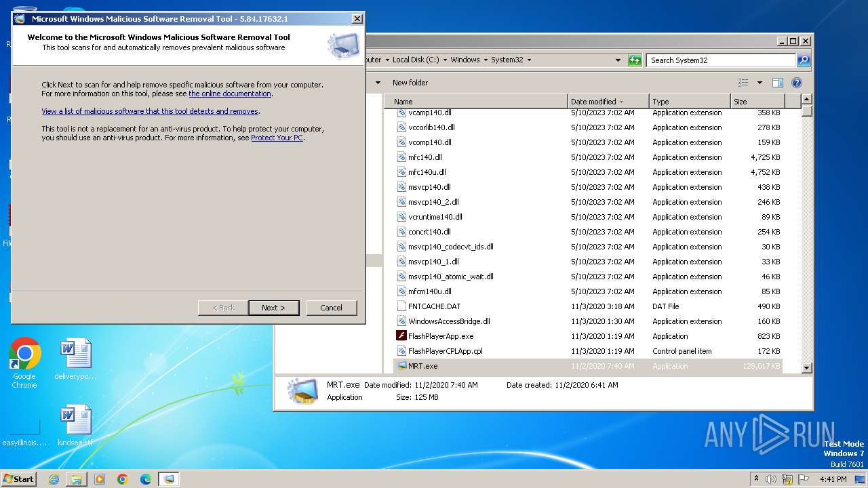Open the change view dropdown arrow in Explorer
Viewport: 868px width, 488px height.
[x=759, y=83]
